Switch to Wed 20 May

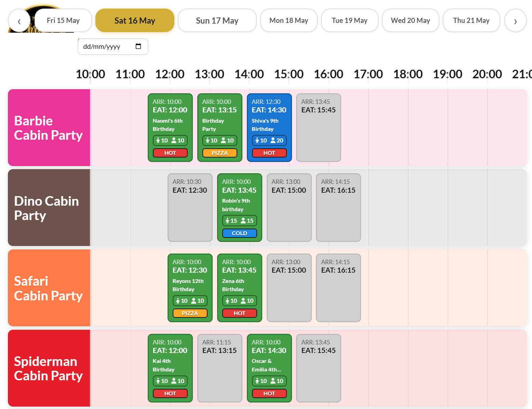click(x=410, y=21)
